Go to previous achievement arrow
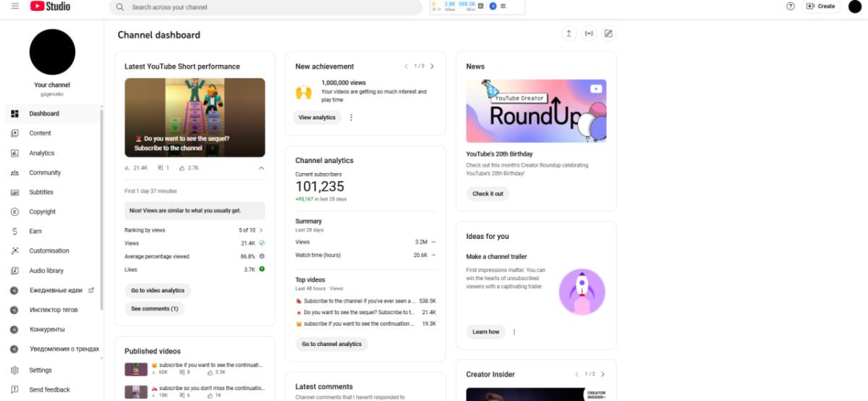 coord(407,67)
